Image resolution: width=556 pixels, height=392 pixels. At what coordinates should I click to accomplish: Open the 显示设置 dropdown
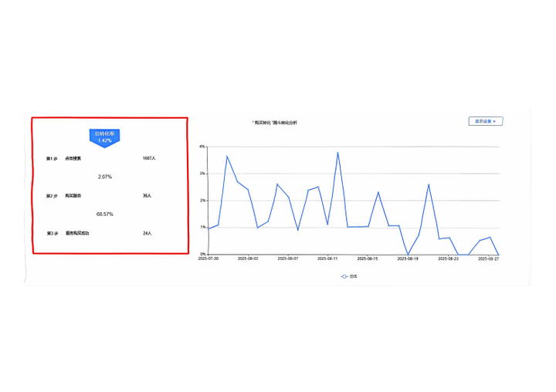click(x=486, y=121)
